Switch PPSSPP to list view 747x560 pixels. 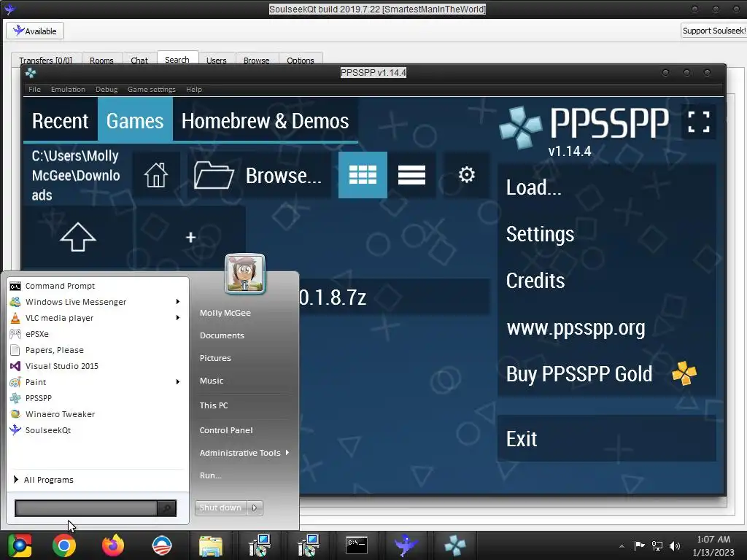411,175
